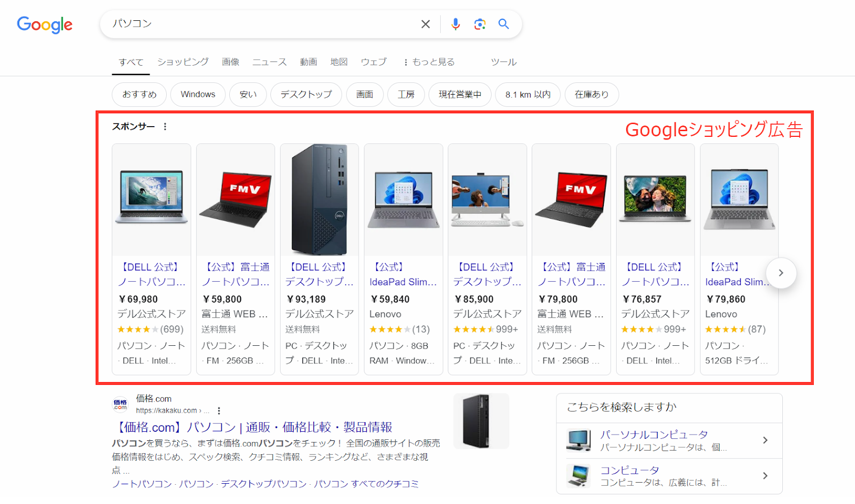Click the ¥59,840 IdeaPad Slim title link
Viewport: 855px width, 504px height.
(x=403, y=274)
